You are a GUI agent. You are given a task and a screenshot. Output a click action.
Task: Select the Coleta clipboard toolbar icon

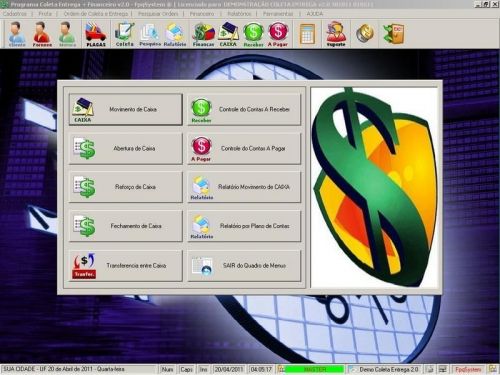click(x=125, y=34)
